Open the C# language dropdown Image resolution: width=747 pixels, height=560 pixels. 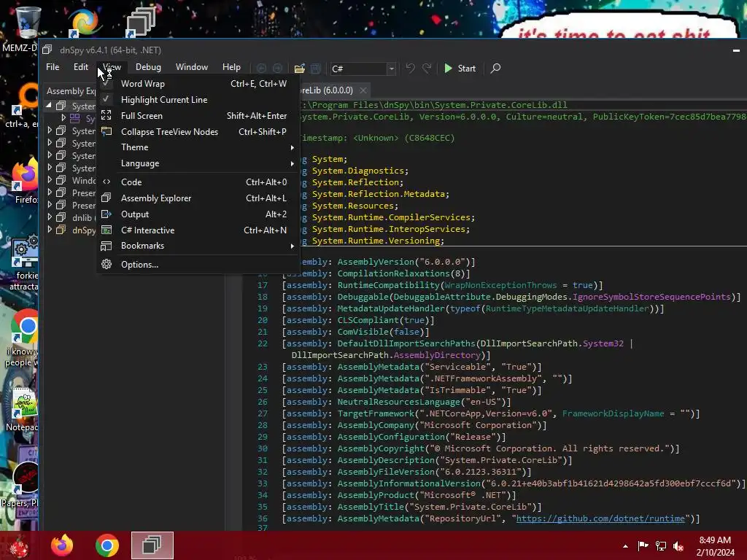click(391, 69)
